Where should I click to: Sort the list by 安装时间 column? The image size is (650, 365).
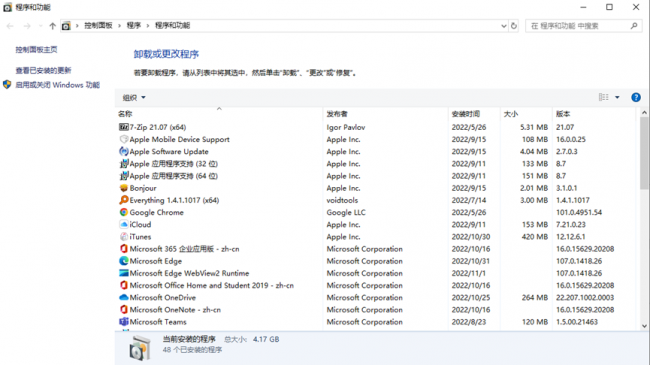pos(466,114)
